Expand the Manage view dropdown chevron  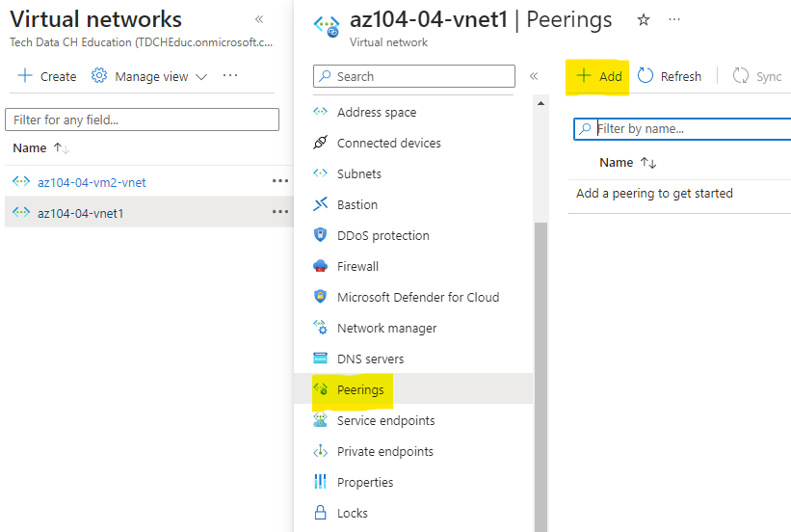(201, 77)
